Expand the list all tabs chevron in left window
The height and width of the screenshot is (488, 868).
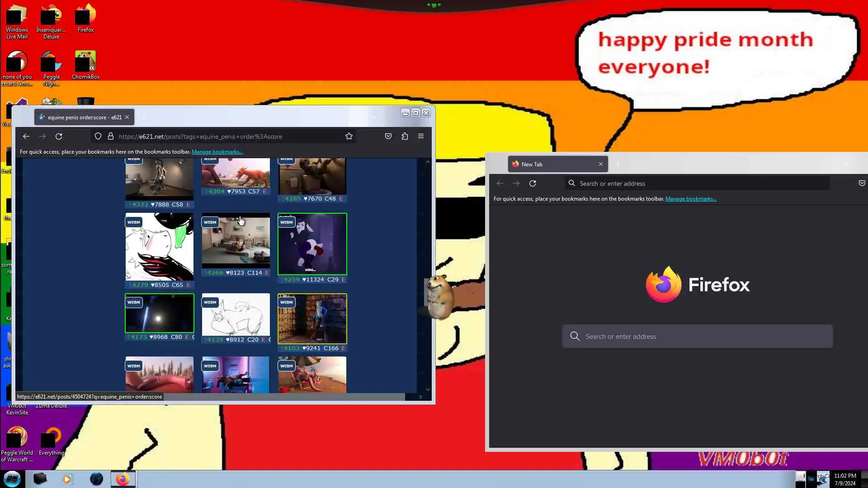[373, 117]
